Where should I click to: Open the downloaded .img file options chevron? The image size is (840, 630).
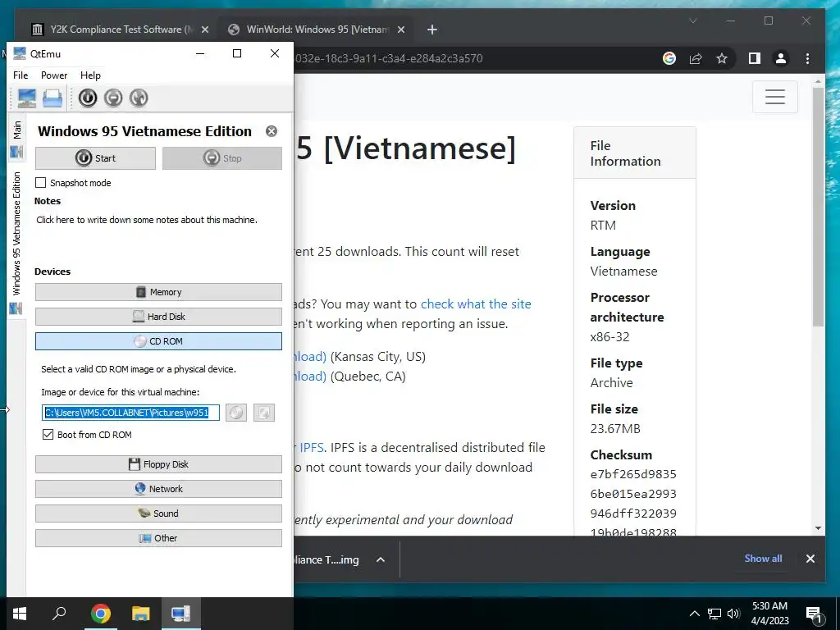[x=381, y=559]
